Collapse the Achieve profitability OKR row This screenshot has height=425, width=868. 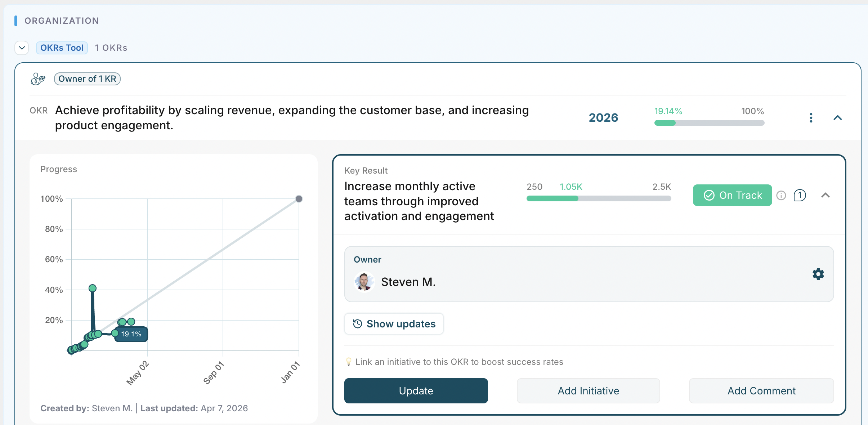click(x=837, y=118)
